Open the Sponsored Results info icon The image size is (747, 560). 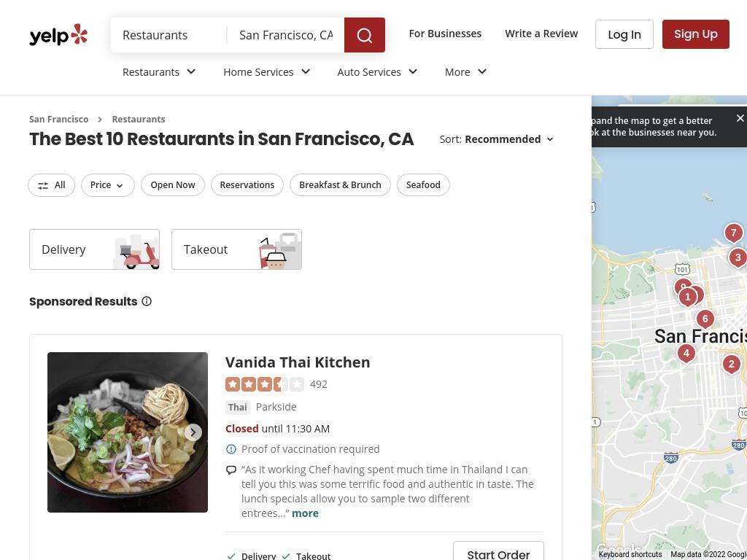[147, 301]
